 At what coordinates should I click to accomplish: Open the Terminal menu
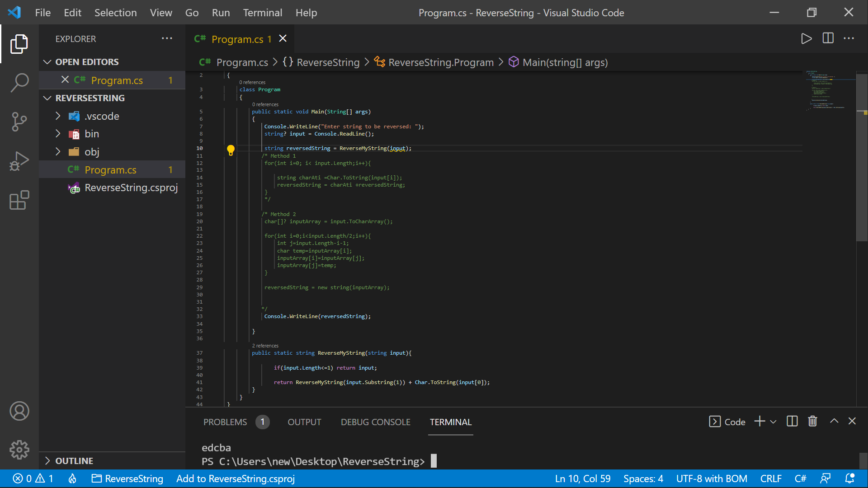click(x=262, y=13)
